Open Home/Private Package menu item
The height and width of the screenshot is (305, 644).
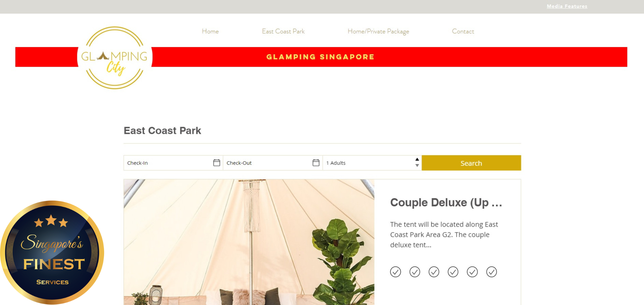[378, 32]
